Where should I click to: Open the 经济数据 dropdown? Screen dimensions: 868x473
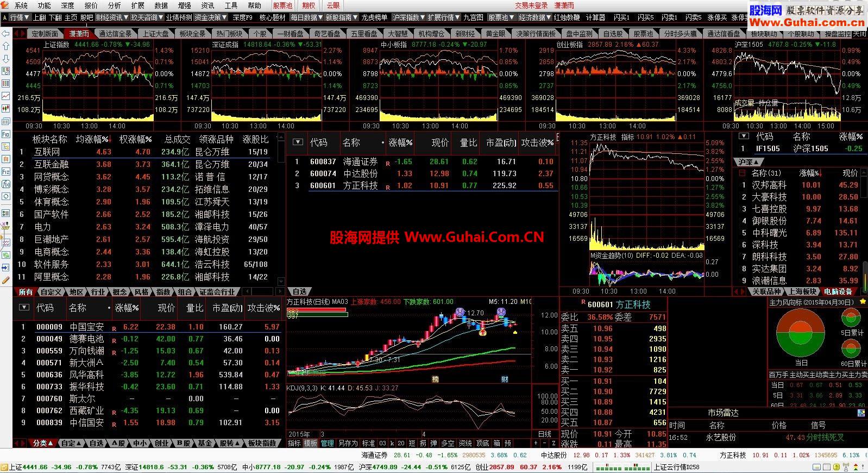tap(536, 17)
